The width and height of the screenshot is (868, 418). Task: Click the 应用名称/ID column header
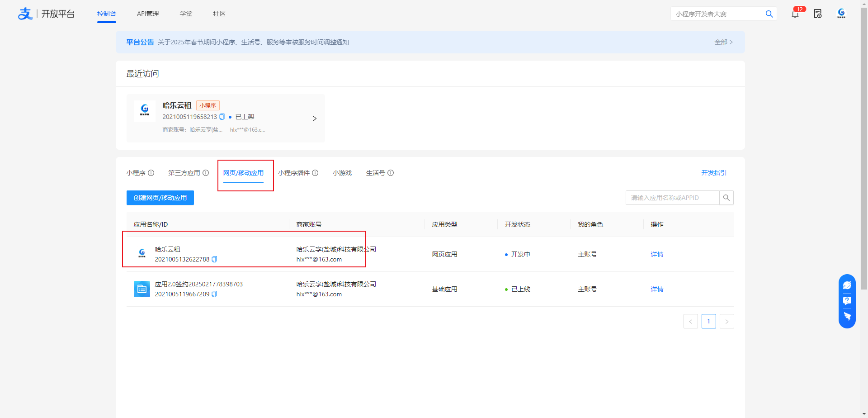(x=151, y=224)
